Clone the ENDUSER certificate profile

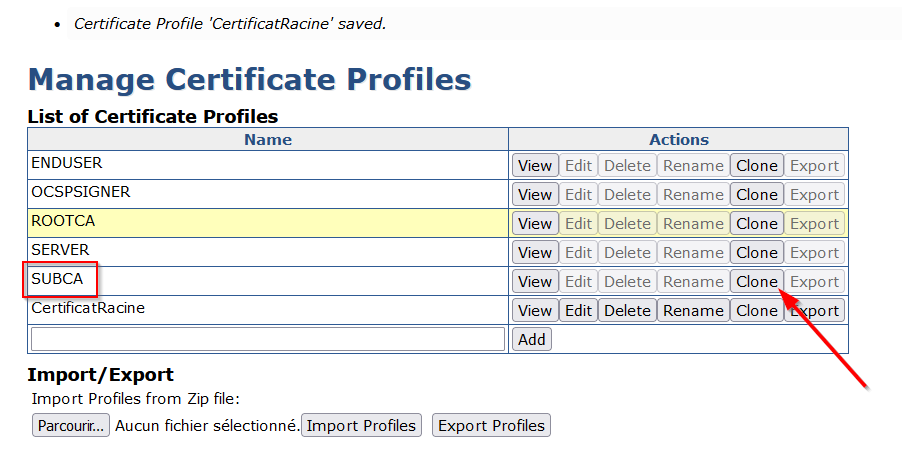pyautogui.click(x=756, y=166)
